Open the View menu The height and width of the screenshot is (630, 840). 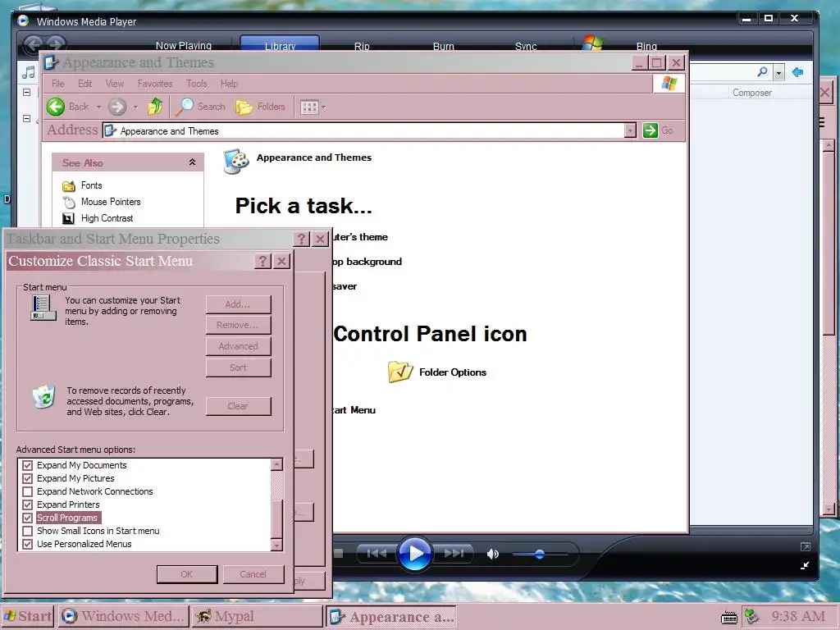(115, 84)
